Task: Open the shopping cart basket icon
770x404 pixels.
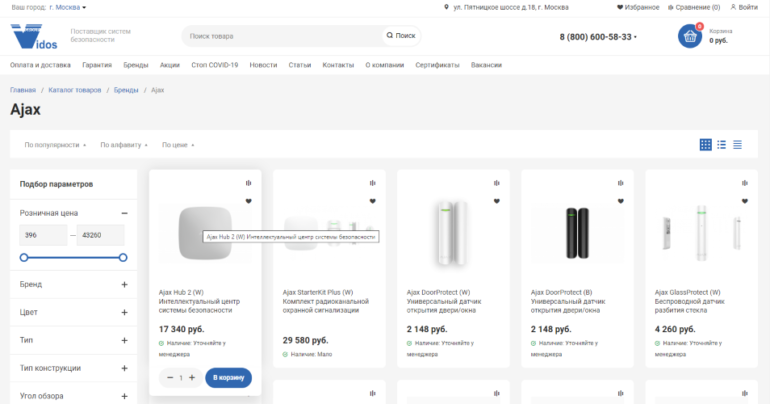Action: [x=690, y=36]
